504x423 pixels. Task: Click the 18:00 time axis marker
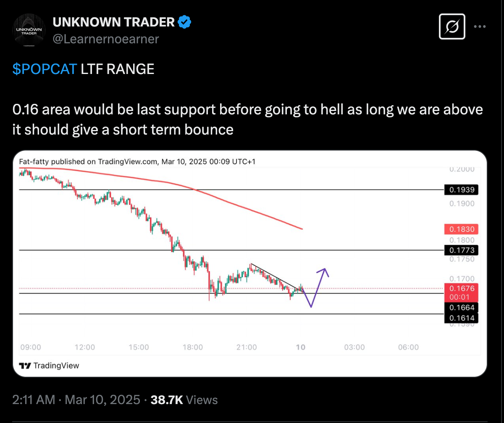(x=193, y=347)
